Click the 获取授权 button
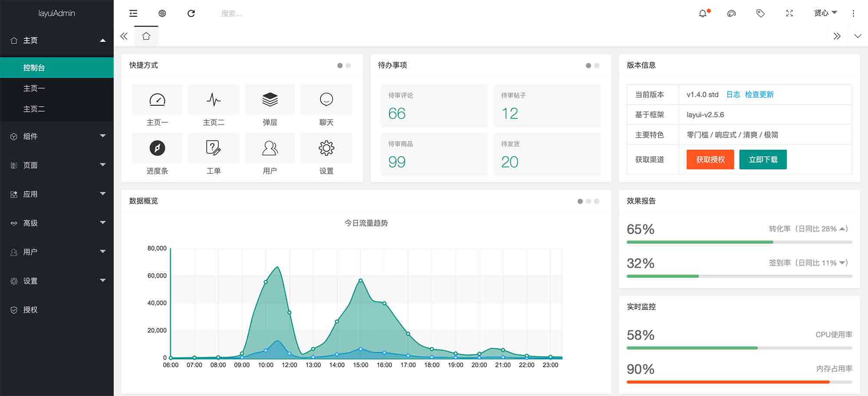The height and width of the screenshot is (396, 868). tap(710, 160)
